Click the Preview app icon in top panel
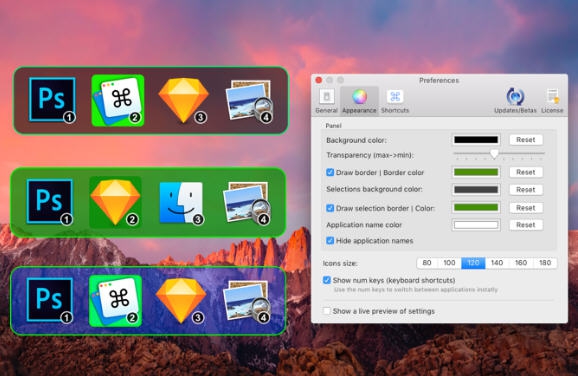Screen dimensions: 578x376 (x=249, y=101)
